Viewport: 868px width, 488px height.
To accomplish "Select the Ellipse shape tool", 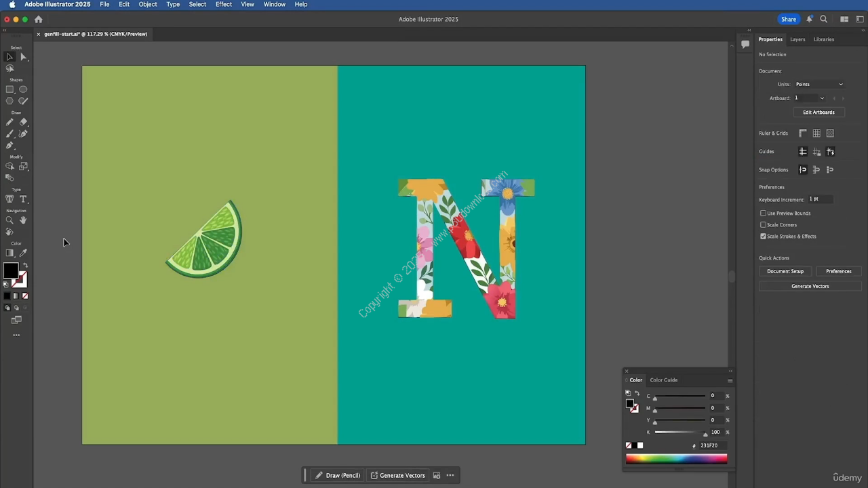I will [x=23, y=89].
